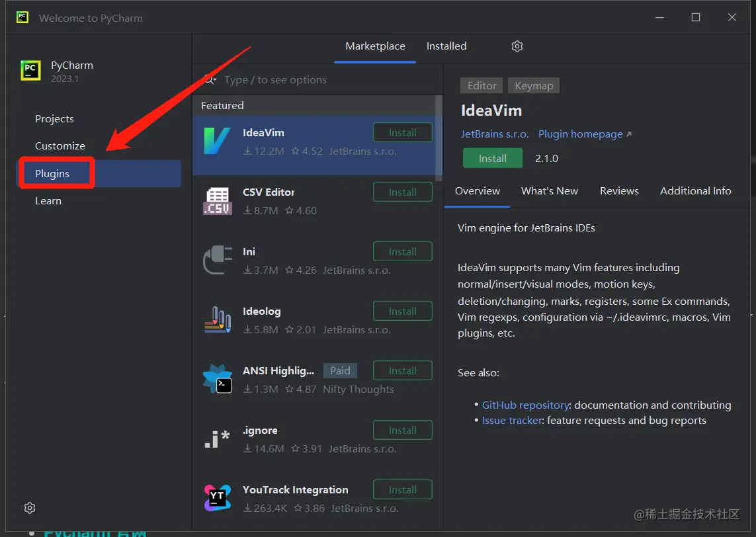756x537 pixels.
Task: Click the ANSI Highlig... plugin name
Action: [278, 371]
